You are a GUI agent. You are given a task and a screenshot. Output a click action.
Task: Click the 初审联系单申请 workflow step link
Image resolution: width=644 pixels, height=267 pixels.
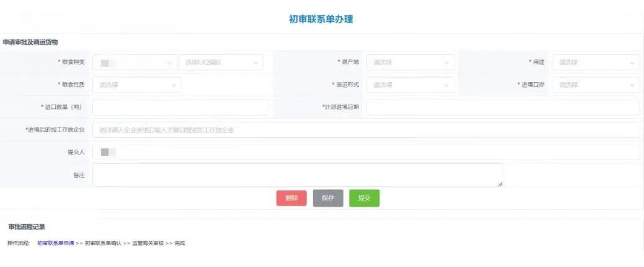56,243
